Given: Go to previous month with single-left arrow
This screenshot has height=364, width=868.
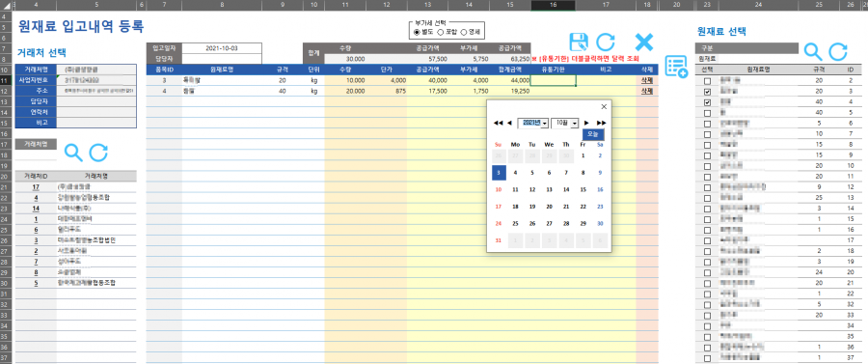Looking at the screenshot, I should 509,123.
